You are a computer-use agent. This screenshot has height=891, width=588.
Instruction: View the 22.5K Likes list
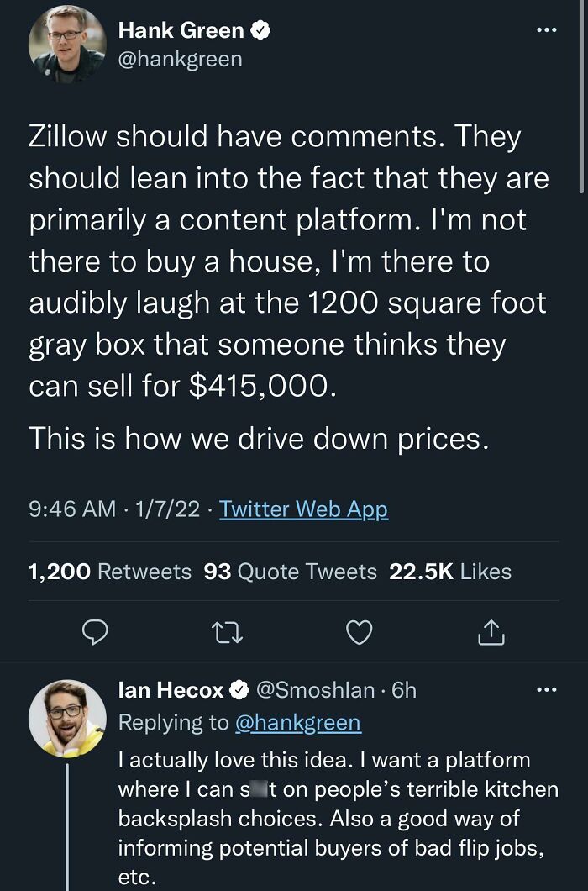[450, 572]
